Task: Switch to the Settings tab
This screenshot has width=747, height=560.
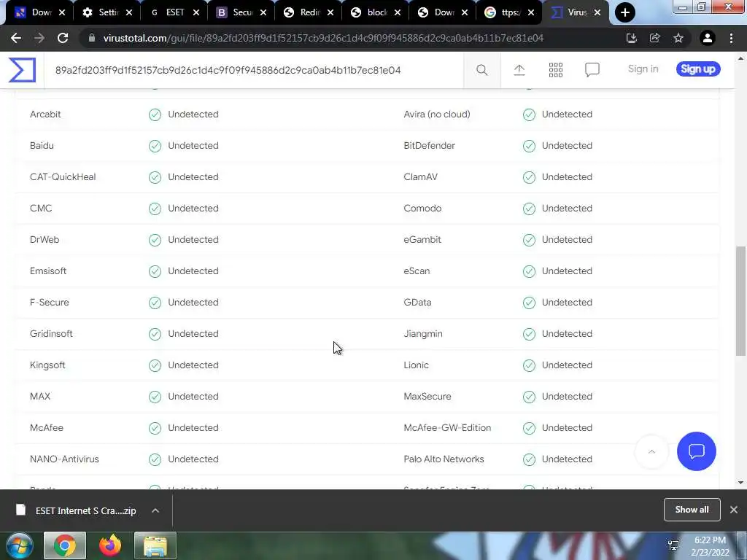Action: (107, 12)
